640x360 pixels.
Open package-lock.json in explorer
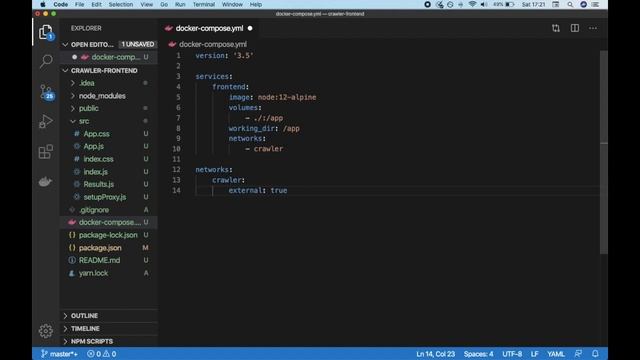[109, 235]
